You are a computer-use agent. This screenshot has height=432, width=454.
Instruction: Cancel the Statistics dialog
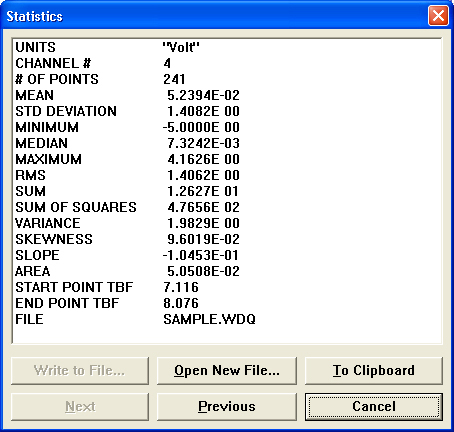374,407
